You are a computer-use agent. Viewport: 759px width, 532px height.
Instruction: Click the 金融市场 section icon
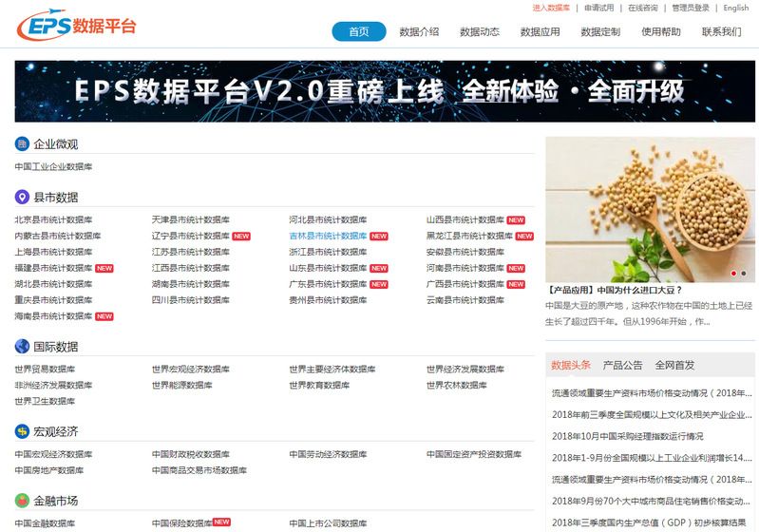coord(22,501)
